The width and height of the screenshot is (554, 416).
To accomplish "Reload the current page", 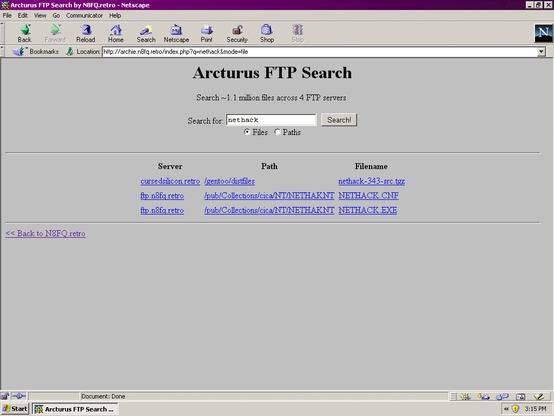I will [86, 34].
